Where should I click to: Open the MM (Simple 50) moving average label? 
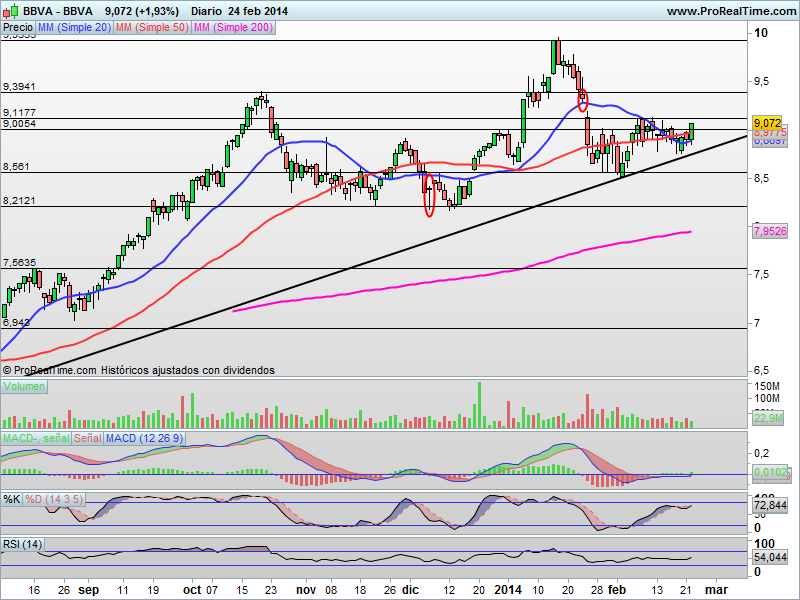point(152,28)
